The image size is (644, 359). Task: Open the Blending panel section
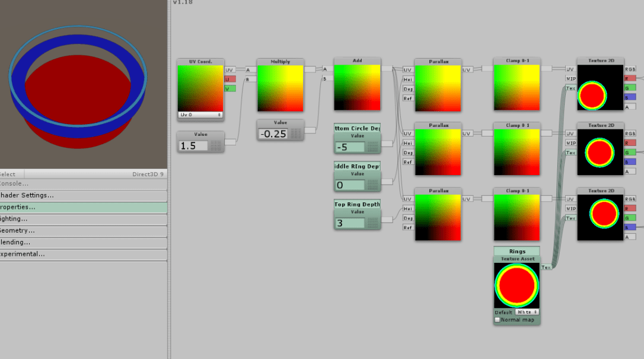[x=83, y=243]
